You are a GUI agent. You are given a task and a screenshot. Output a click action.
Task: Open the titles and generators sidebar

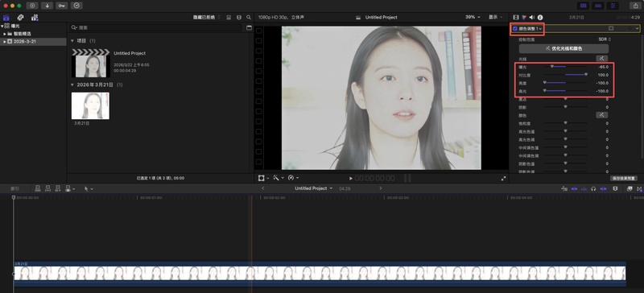(x=35, y=18)
